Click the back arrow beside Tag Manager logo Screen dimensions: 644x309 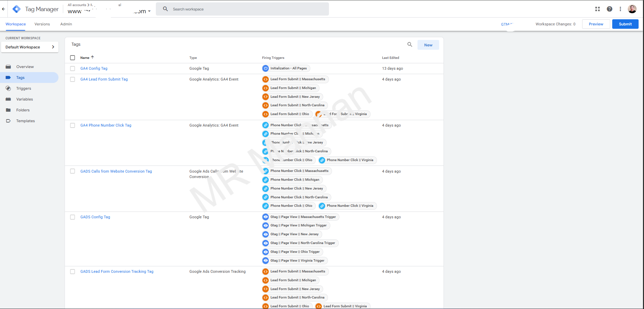tap(3, 9)
